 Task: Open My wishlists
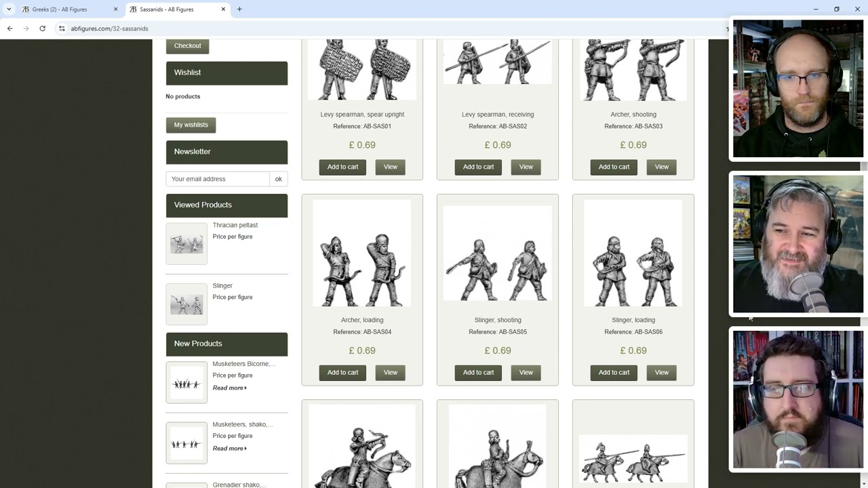pyautogui.click(x=191, y=125)
